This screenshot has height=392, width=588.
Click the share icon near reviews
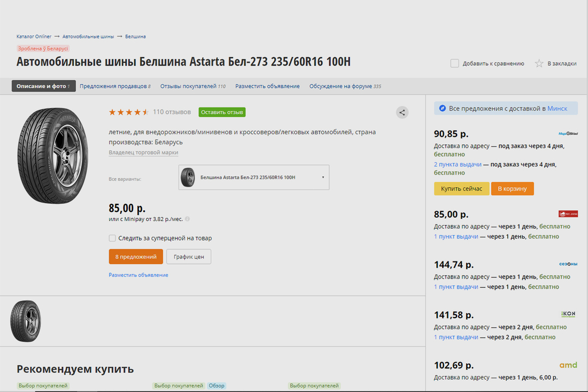[403, 112]
